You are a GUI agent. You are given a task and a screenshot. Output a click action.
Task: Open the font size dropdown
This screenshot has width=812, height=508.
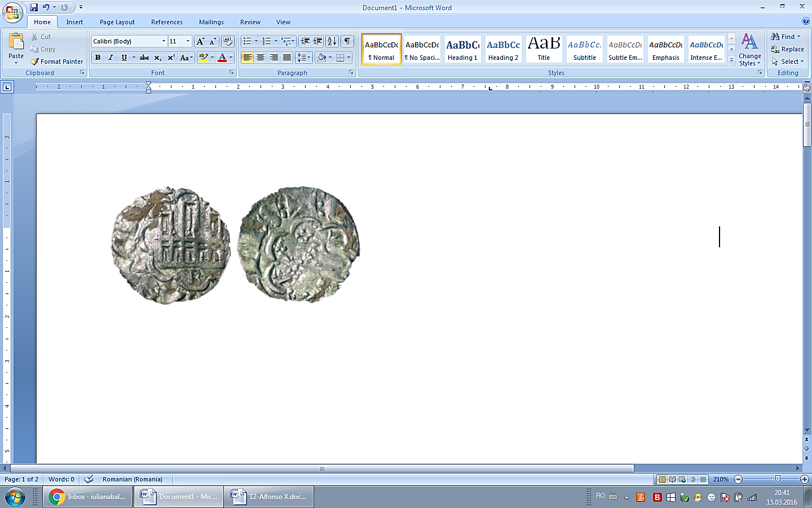pos(187,41)
